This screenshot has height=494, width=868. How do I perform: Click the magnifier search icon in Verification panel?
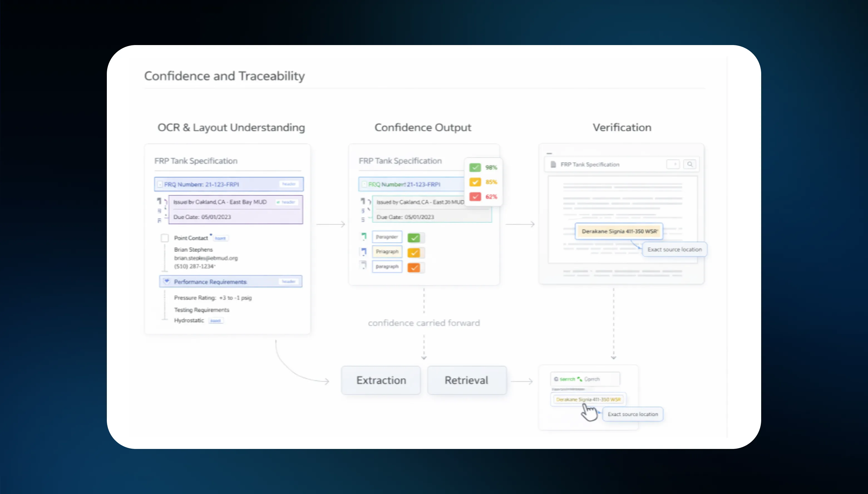[x=689, y=164]
